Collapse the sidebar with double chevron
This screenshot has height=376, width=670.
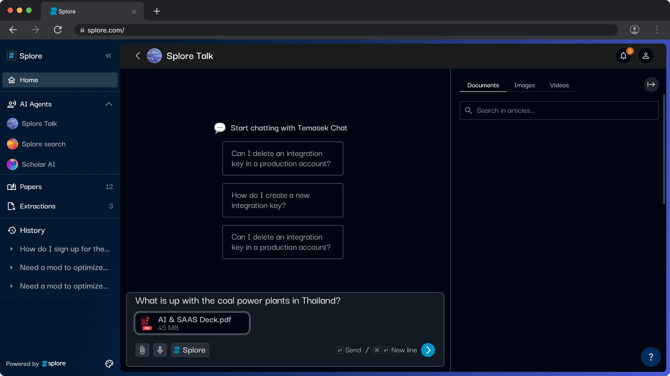pos(109,56)
